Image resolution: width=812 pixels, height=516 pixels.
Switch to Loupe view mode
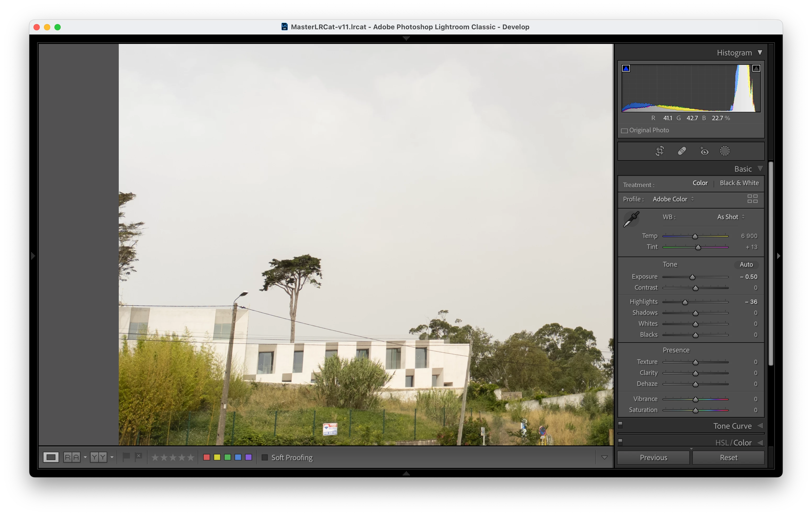tap(51, 457)
